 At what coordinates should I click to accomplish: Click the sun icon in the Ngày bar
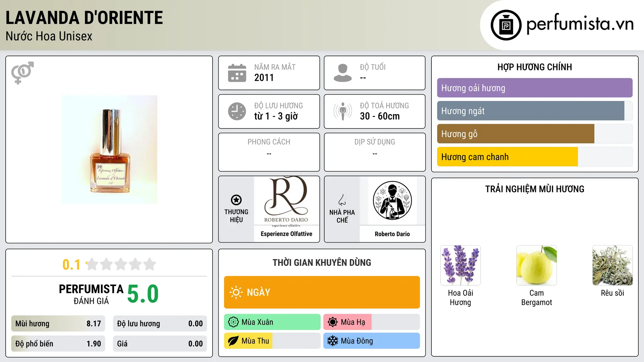236,292
